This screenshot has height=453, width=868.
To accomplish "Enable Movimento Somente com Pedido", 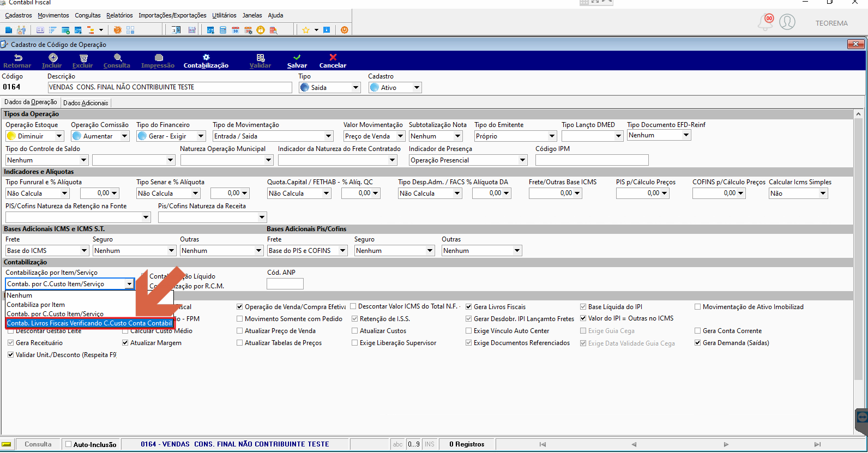I will pyautogui.click(x=240, y=319).
